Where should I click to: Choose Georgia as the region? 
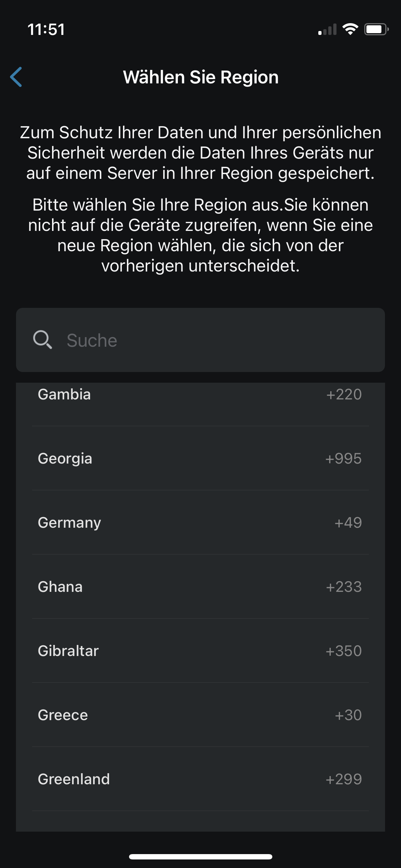[x=65, y=459]
